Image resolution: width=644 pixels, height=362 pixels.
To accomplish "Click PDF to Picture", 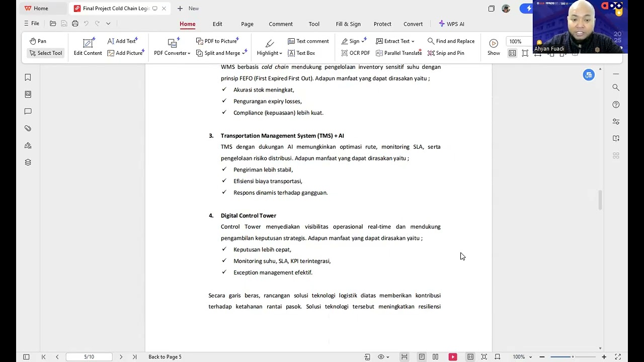I will pyautogui.click(x=217, y=41).
